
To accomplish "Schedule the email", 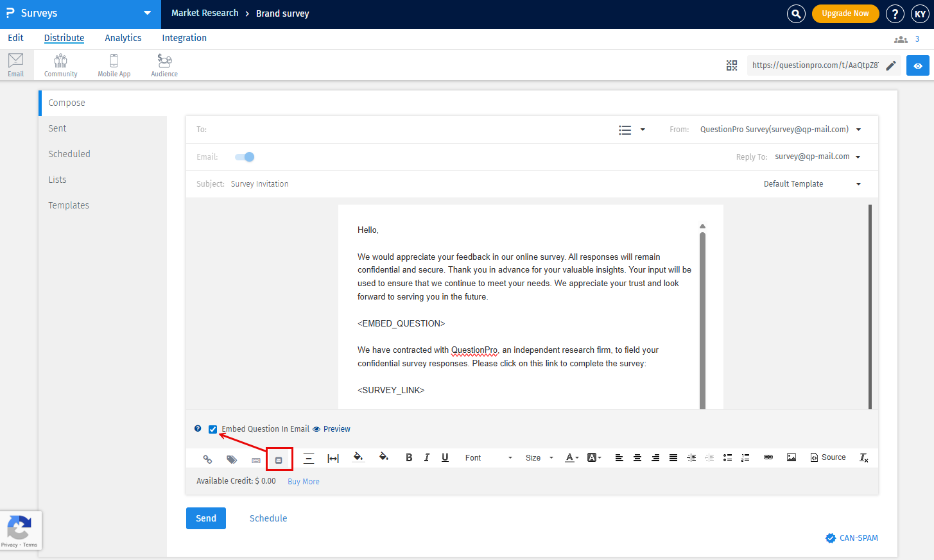I will 268,518.
